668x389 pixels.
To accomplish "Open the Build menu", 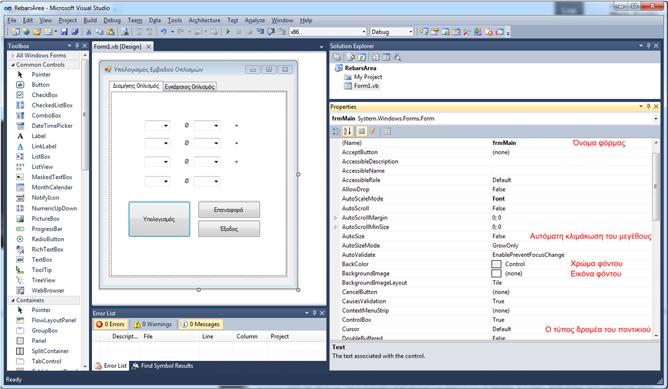I will point(90,20).
